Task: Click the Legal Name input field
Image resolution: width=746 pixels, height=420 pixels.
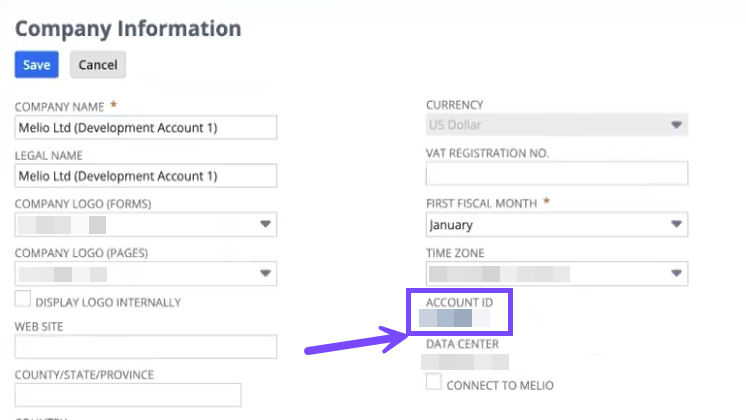Action: [x=145, y=176]
